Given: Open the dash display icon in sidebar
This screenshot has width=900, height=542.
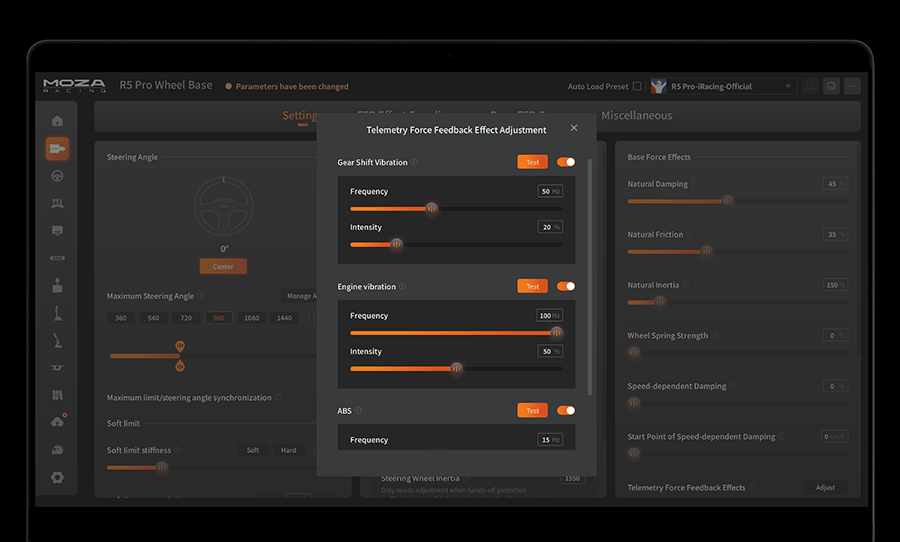Looking at the screenshot, I should click(57, 231).
